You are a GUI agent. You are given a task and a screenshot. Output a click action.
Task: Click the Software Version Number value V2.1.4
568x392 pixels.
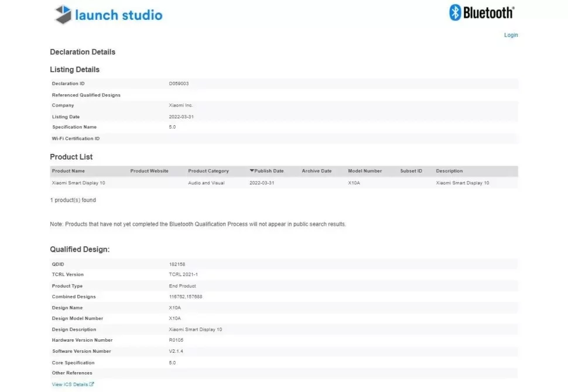[x=176, y=351]
